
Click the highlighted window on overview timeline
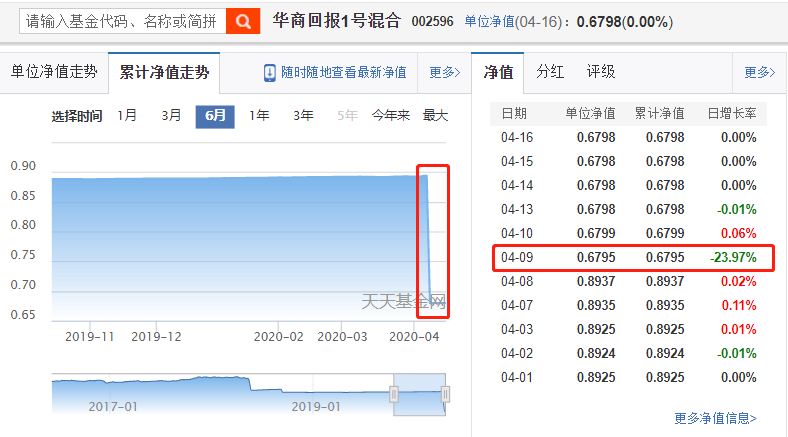(x=420, y=394)
